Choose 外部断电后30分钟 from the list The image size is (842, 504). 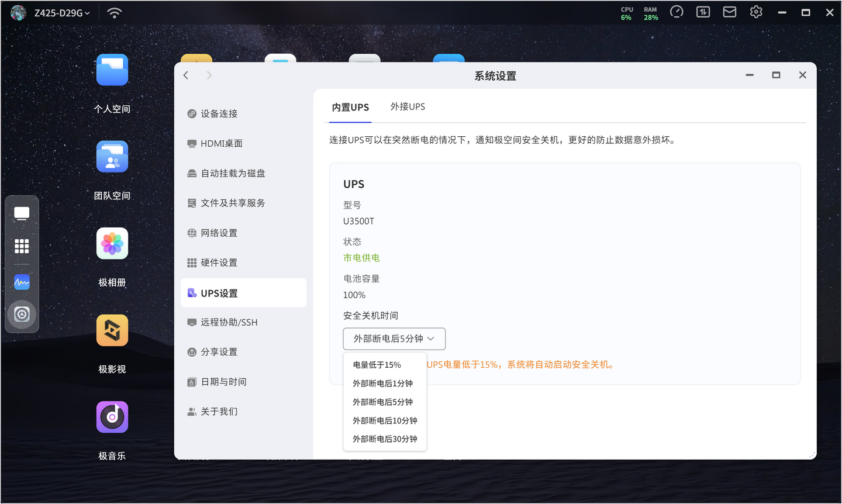(385, 439)
